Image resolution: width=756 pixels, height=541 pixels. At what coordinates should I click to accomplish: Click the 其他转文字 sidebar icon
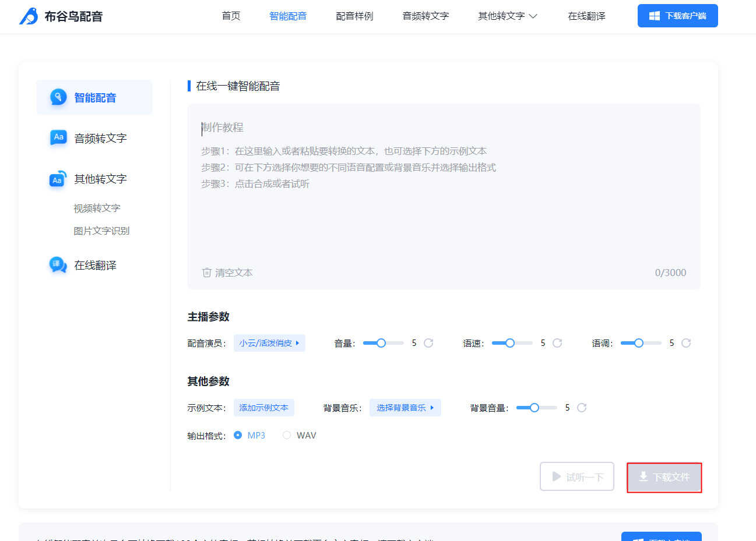coord(58,179)
